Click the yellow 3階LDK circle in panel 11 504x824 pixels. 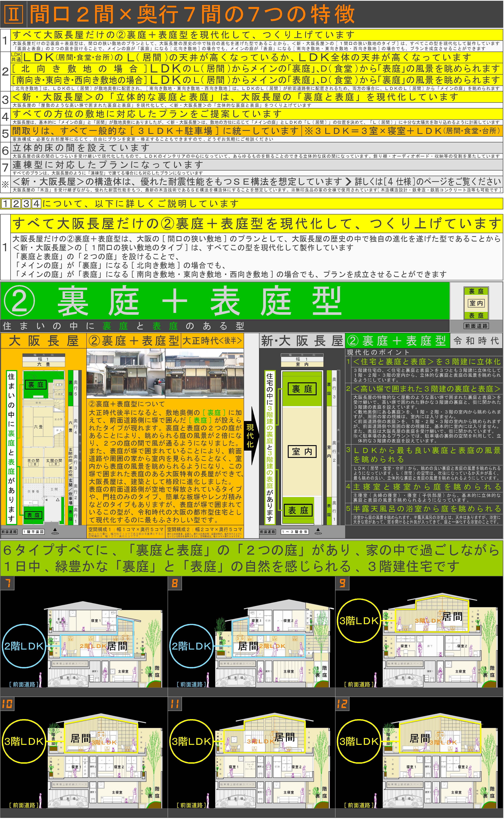point(191,741)
